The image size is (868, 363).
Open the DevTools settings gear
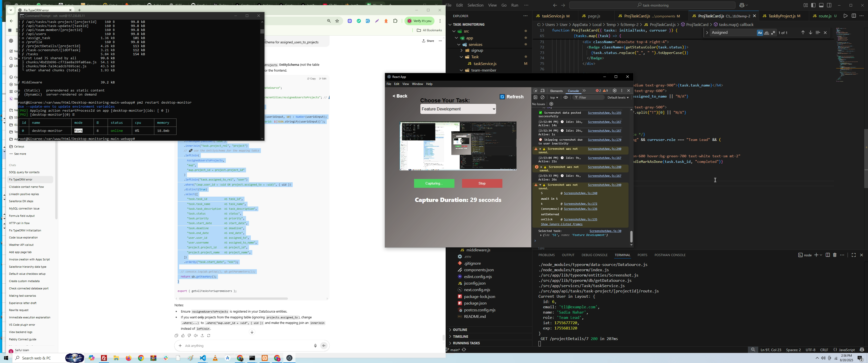(x=615, y=90)
